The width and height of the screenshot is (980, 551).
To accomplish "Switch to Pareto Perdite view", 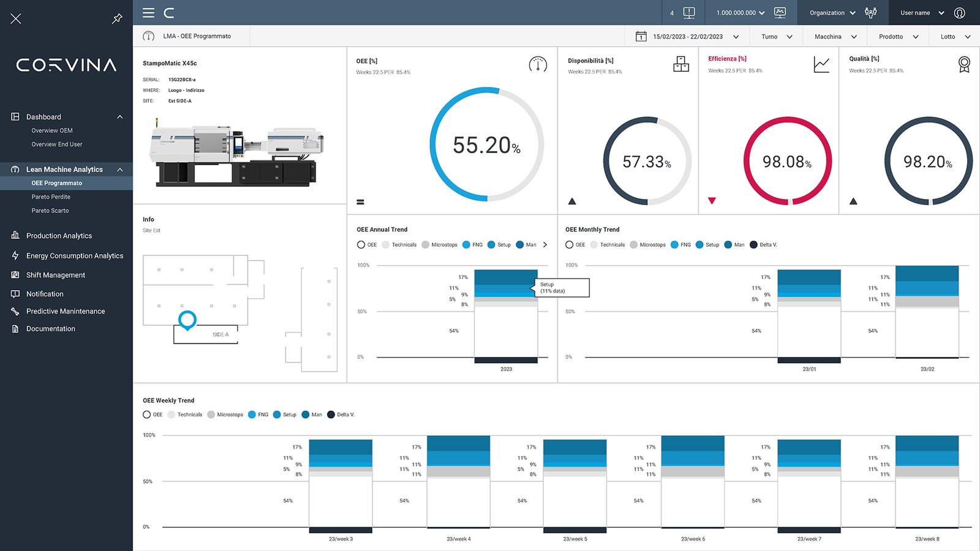I will (x=51, y=197).
